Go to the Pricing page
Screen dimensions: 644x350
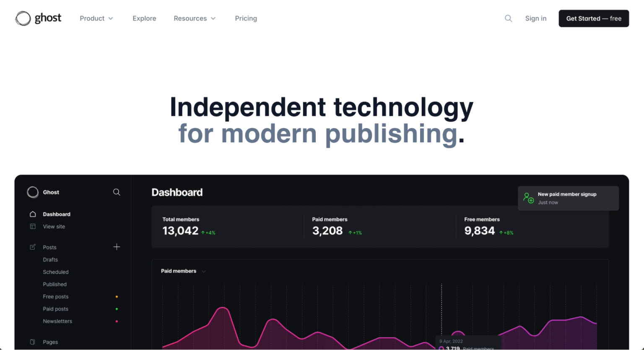point(246,18)
